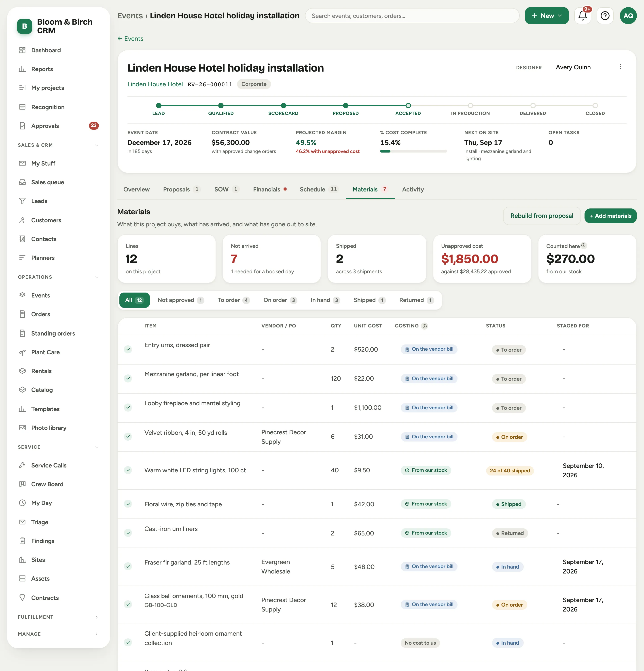
Task: Open Sales queue in the sidebar
Action: coord(59,182)
